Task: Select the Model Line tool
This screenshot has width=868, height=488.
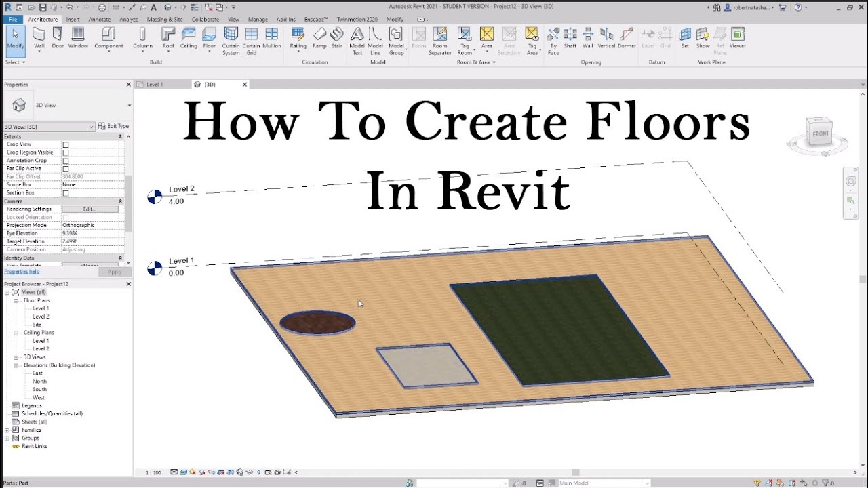Action: pos(375,41)
